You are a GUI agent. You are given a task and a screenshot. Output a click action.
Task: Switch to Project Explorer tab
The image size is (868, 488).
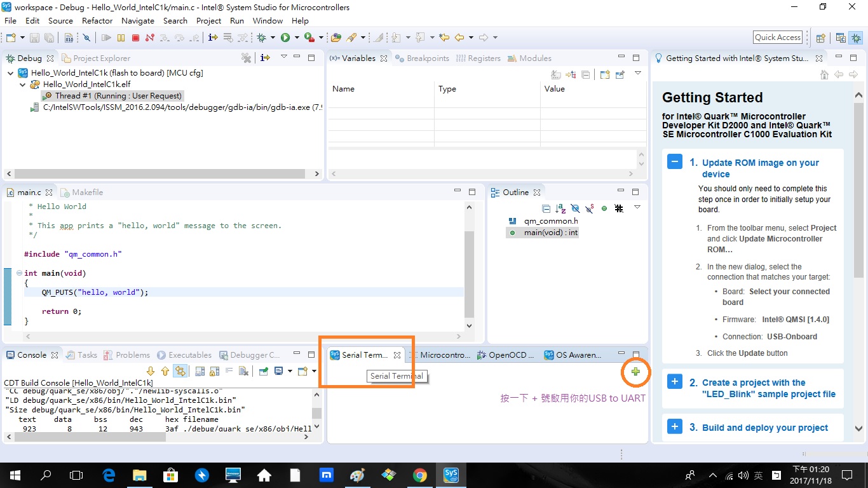click(96, 58)
